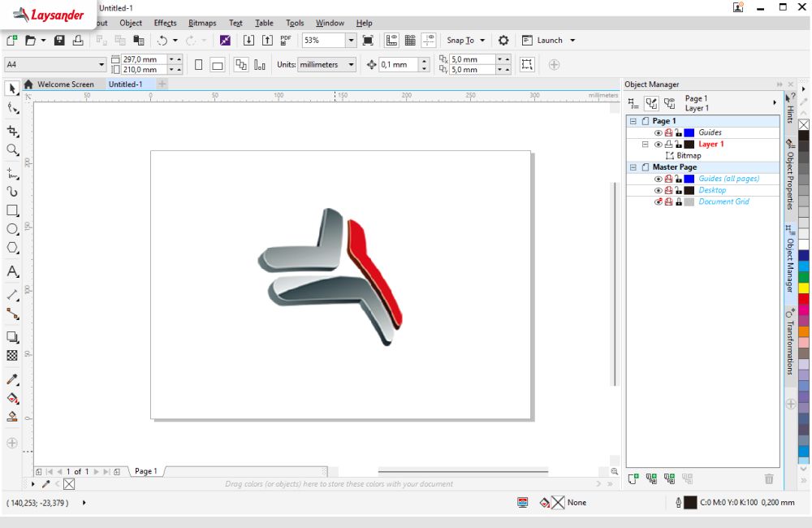The height and width of the screenshot is (528, 812).
Task: Open the A4 page size dropdown
Action: [x=101, y=65]
